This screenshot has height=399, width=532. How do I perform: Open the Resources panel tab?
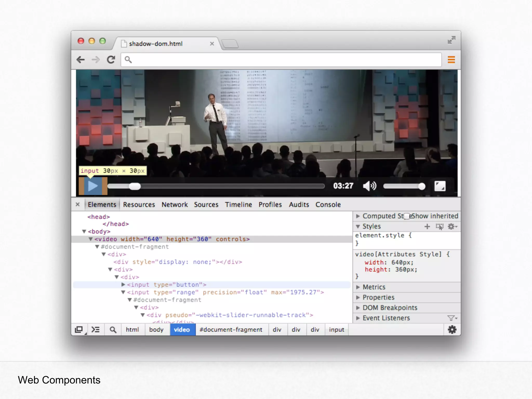[139, 205]
